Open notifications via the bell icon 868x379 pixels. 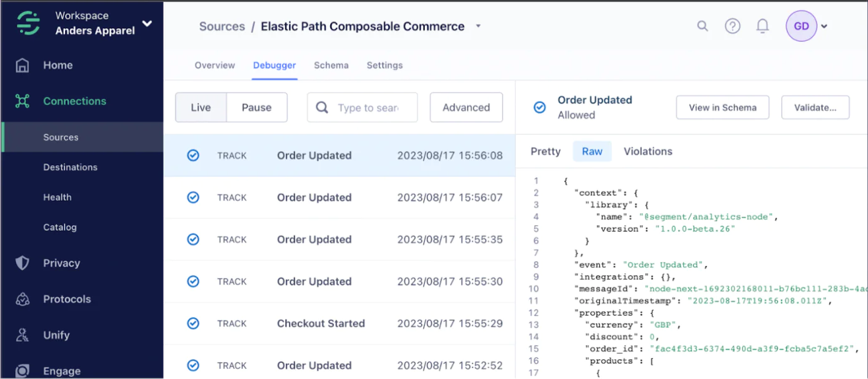coord(762,26)
